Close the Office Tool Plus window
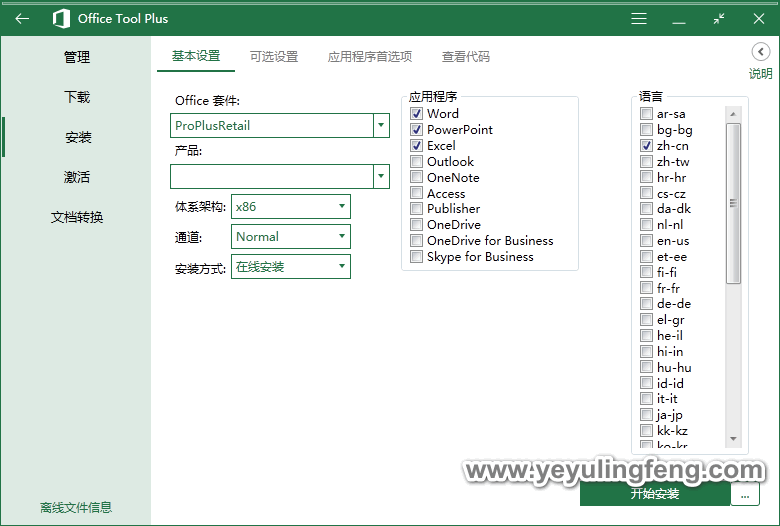The image size is (780, 526). [759, 19]
